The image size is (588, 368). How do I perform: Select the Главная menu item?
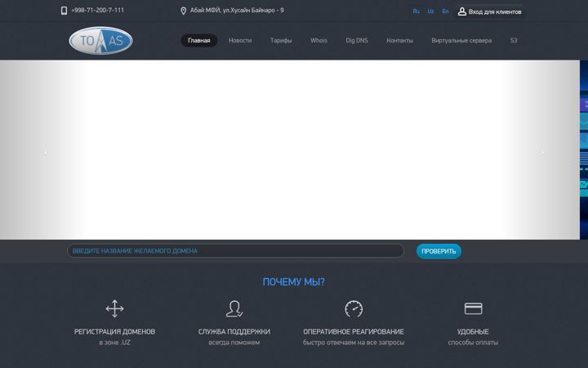[x=199, y=41]
